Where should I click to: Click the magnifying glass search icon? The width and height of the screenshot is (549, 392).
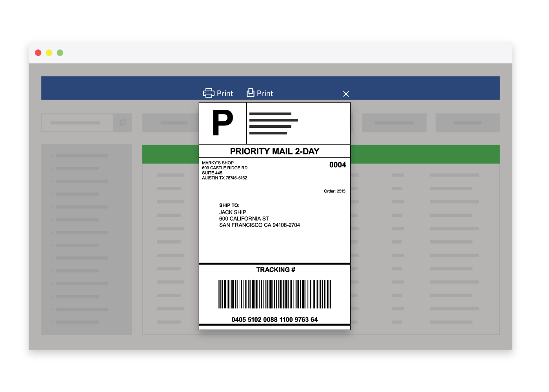coord(123,123)
